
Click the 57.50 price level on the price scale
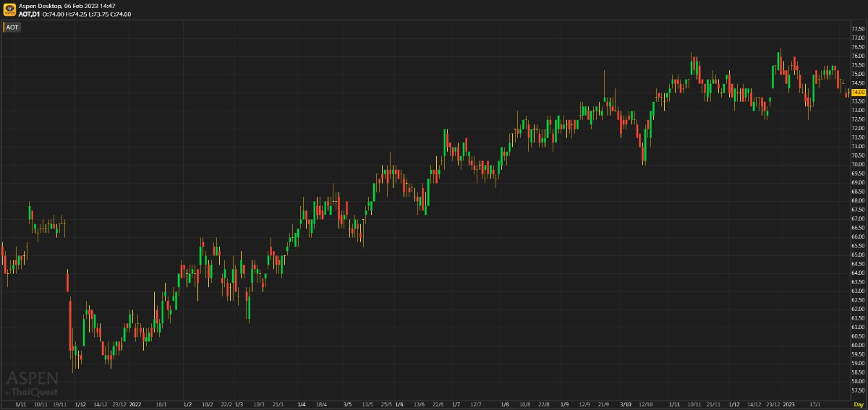tap(858, 390)
